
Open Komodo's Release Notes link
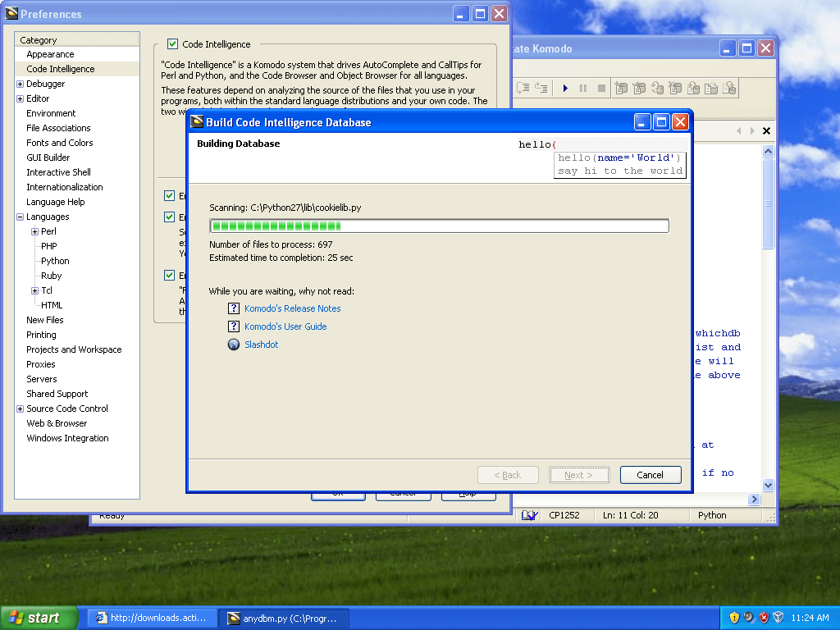(x=293, y=308)
